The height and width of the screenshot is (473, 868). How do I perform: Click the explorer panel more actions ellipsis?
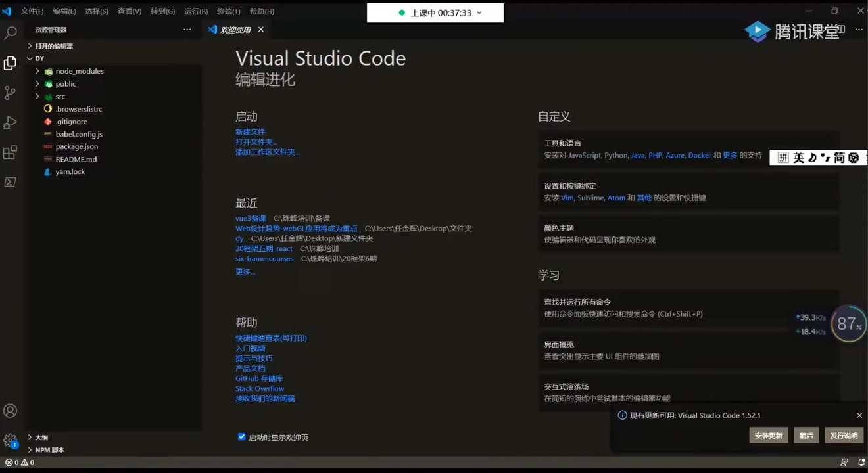point(187,30)
